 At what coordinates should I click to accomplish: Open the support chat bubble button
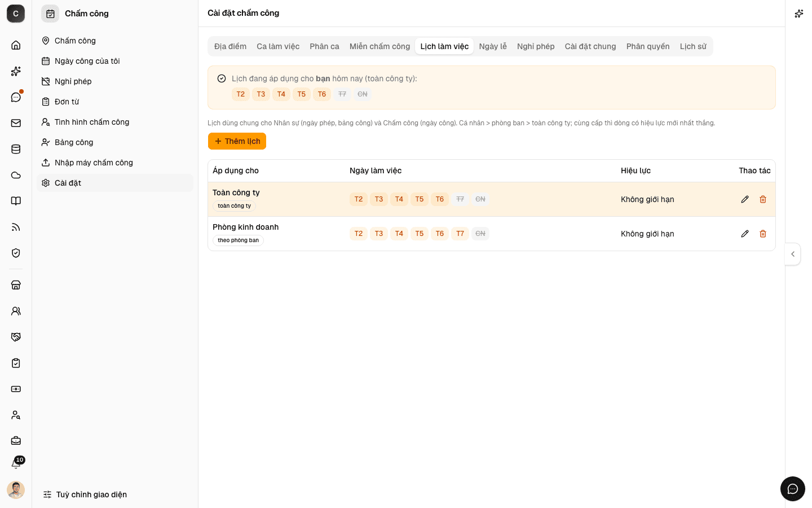[x=793, y=489]
